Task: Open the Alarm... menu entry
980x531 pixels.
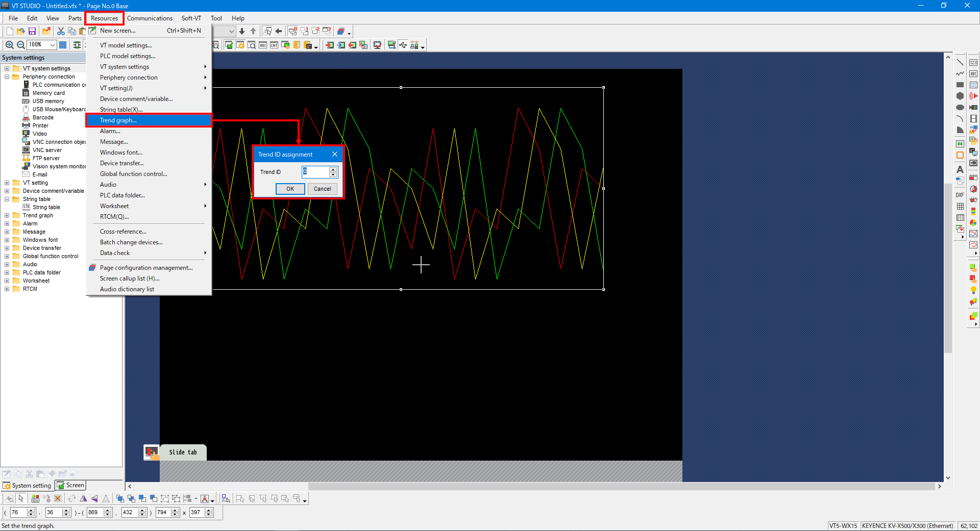Action: pyautogui.click(x=110, y=131)
